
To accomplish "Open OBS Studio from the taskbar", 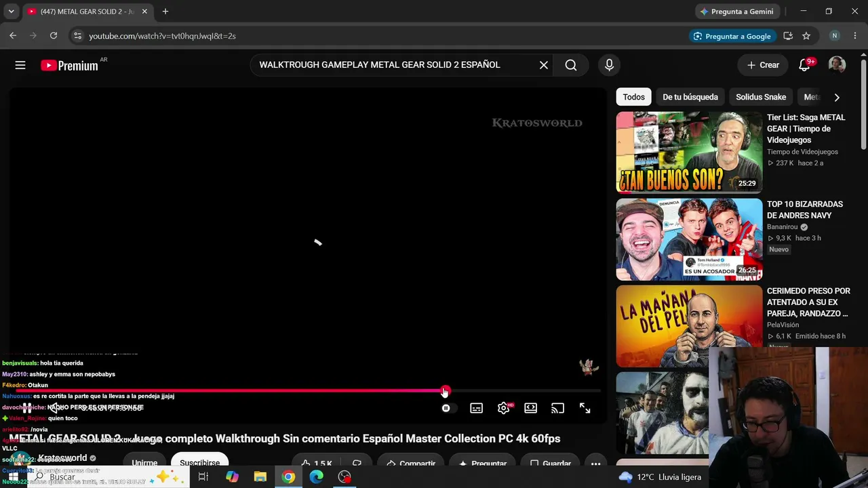I will pos(344,477).
